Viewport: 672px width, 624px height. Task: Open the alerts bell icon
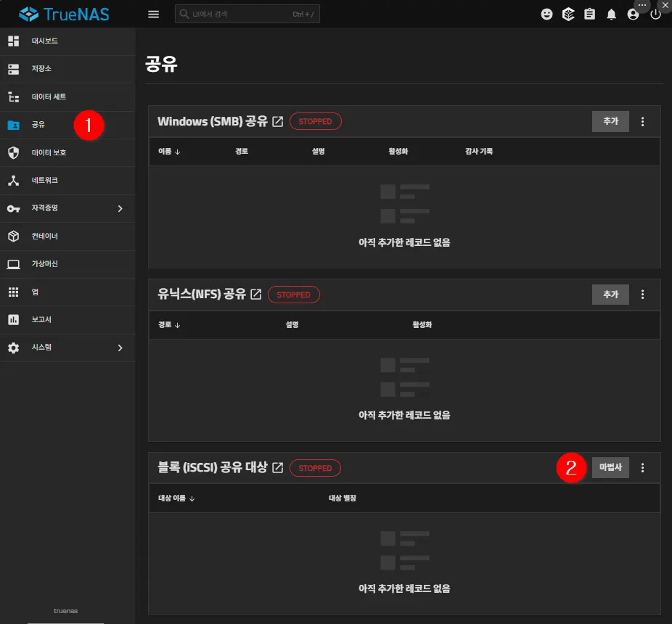coord(612,14)
